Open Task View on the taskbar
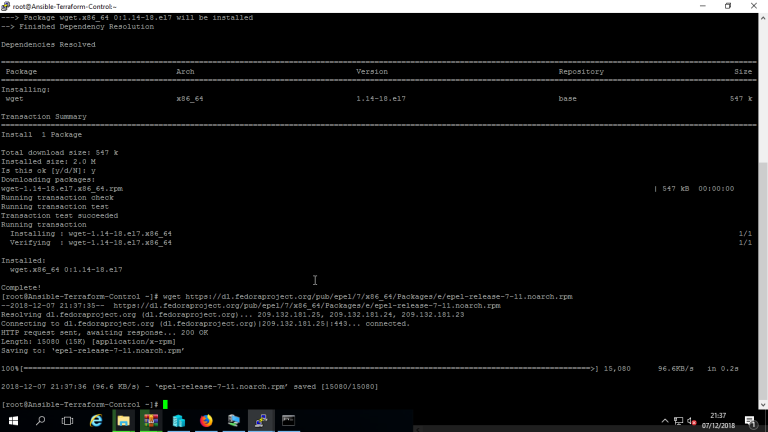The height and width of the screenshot is (432, 768). [x=68, y=421]
